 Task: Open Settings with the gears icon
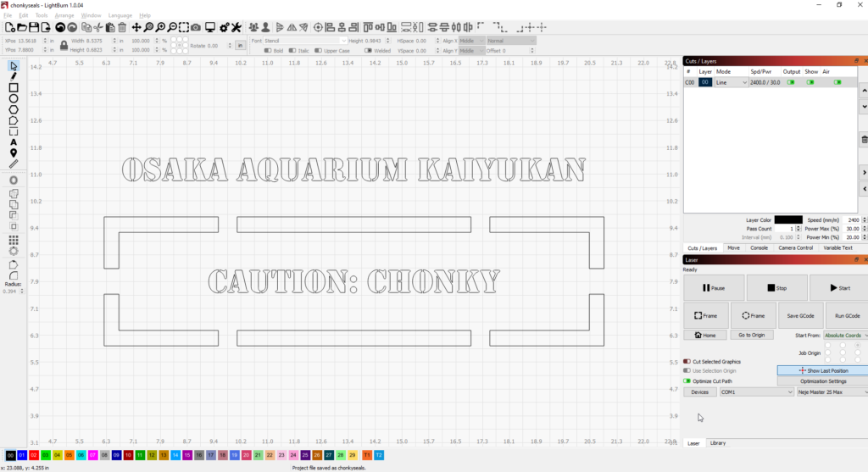(224, 27)
